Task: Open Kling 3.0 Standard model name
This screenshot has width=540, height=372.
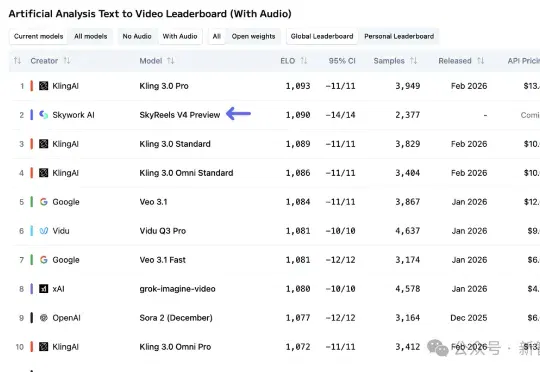Action: click(175, 144)
